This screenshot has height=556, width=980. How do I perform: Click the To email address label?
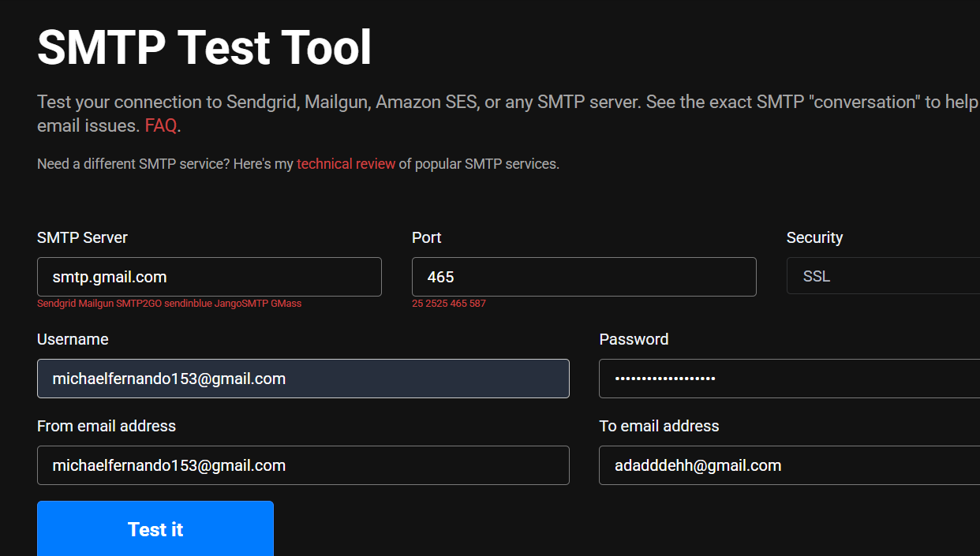[x=659, y=426]
